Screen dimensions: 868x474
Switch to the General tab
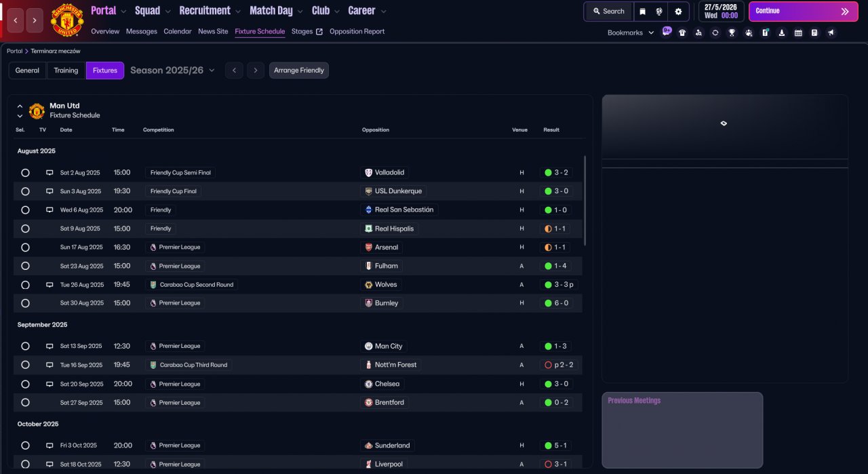pyautogui.click(x=28, y=71)
